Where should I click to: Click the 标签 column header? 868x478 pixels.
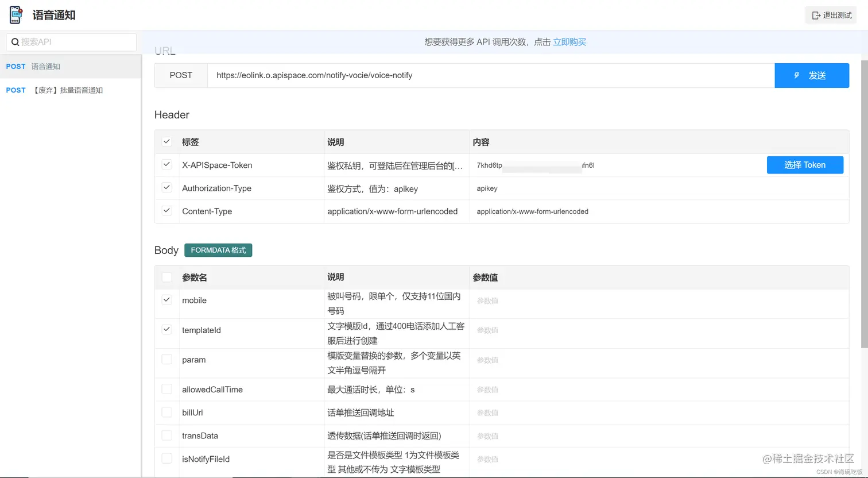[x=190, y=142]
